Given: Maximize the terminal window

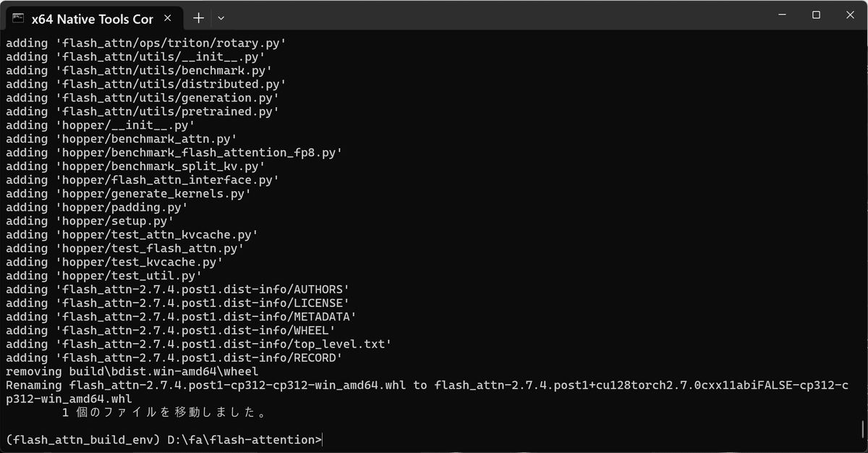Looking at the screenshot, I should tap(816, 15).
